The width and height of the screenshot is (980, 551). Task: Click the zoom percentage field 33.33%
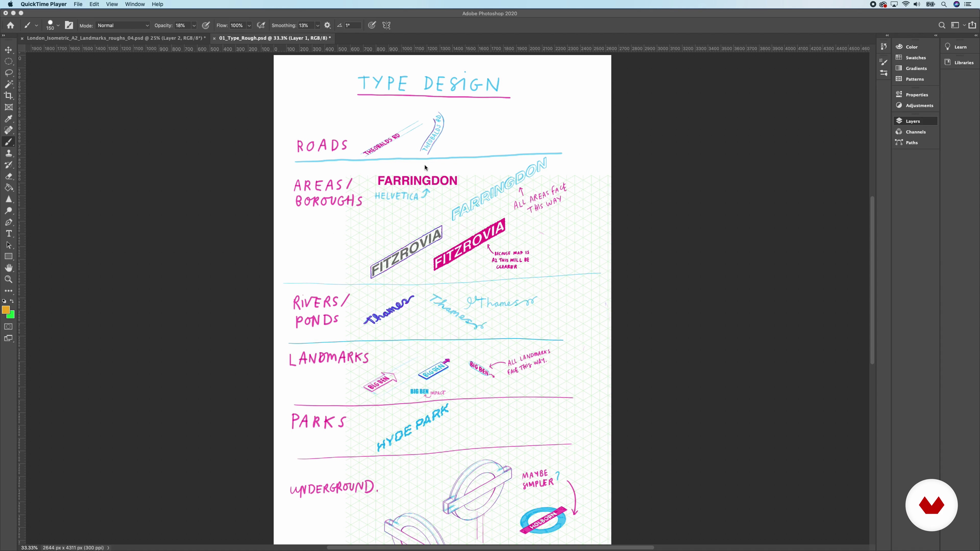pos(29,548)
